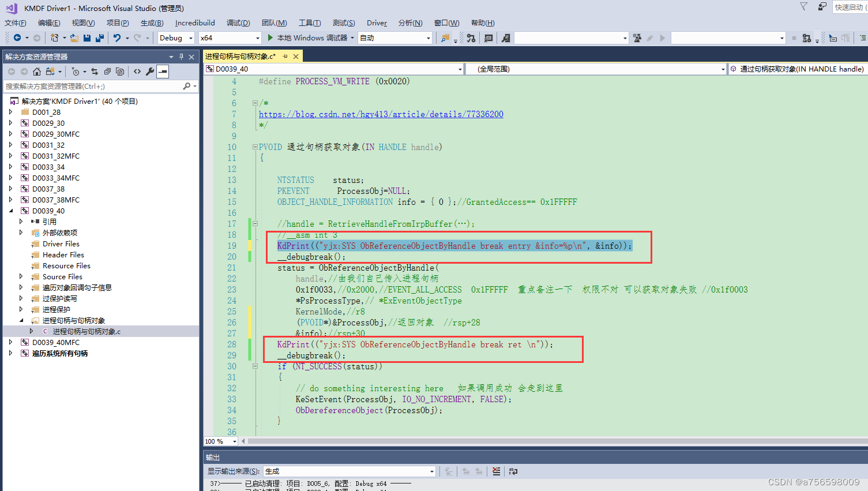The height and width of the screenshot is (491, 868).
Task: Click the feedback person icon at top right
Action: (x=822, y=7)
